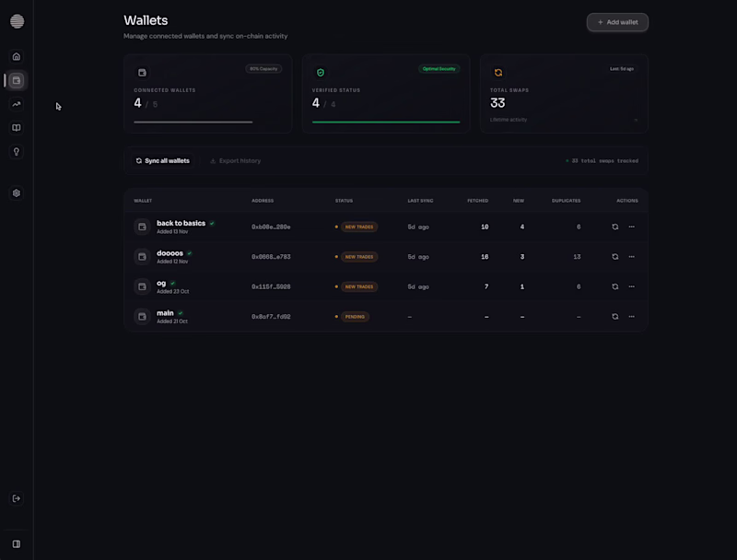Click the address 0x8af7…fd92

(x=271, y=317)
